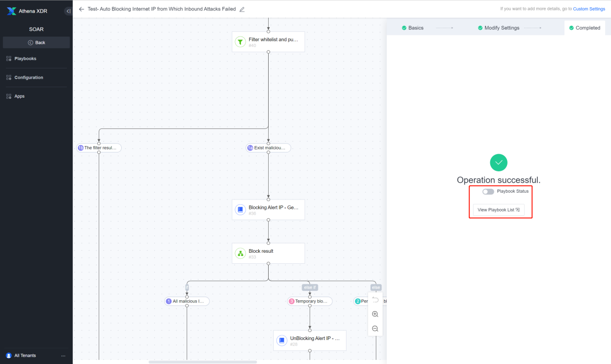
Task: Select the Block result node
Action: click(268, 253)
